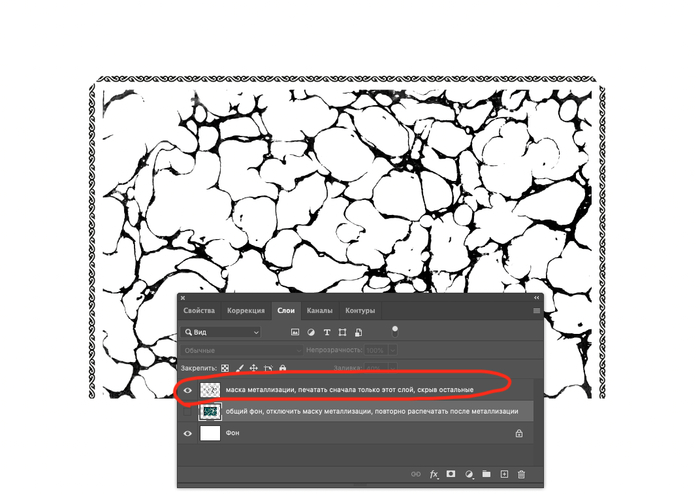Select the 'общий фон' layer thumbnail
The image size is (700, 494).
(x=211, y=411)
